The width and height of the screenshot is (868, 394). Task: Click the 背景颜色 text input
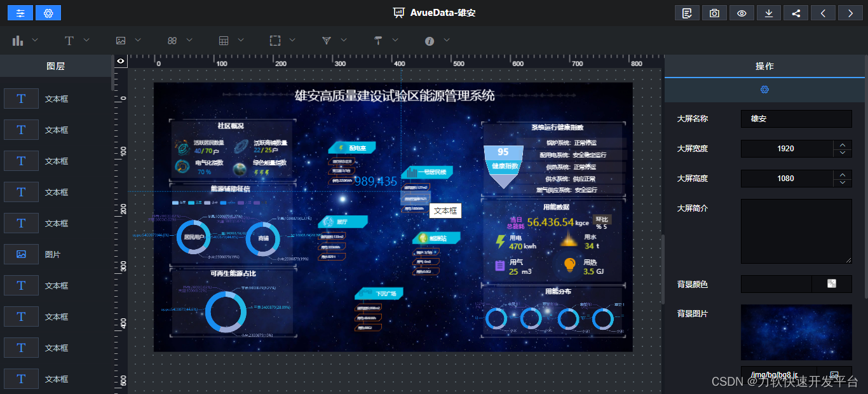tap(776, 284)
